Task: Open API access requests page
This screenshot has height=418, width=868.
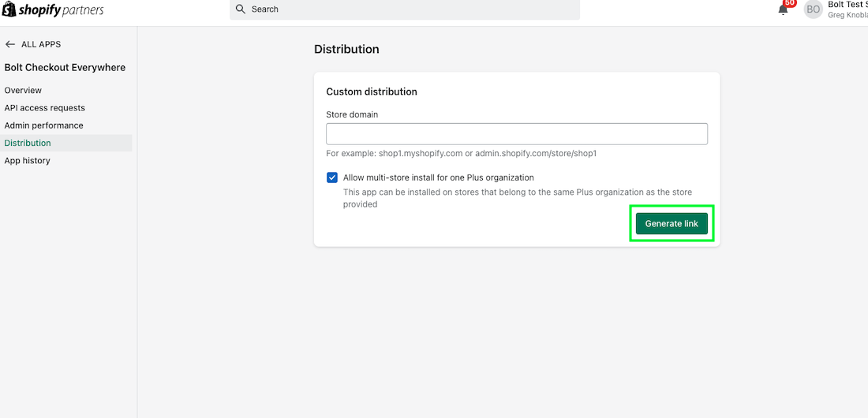Action: (44, 108)
